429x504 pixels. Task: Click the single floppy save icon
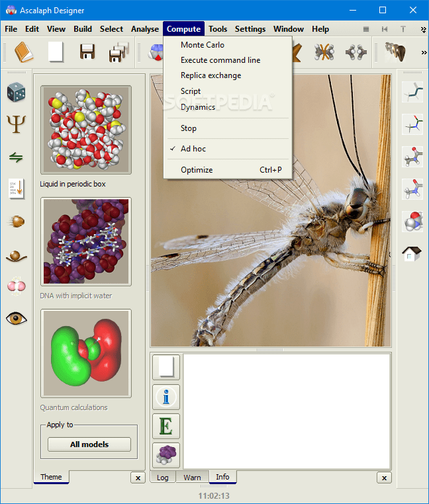tap(87, 52)
